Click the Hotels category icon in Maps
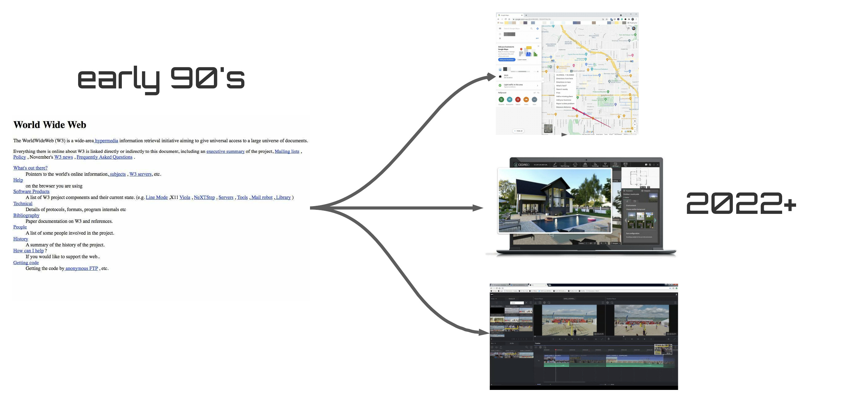Screen dimensions: 868x402 pyautogui.click(x=526, y=100)
